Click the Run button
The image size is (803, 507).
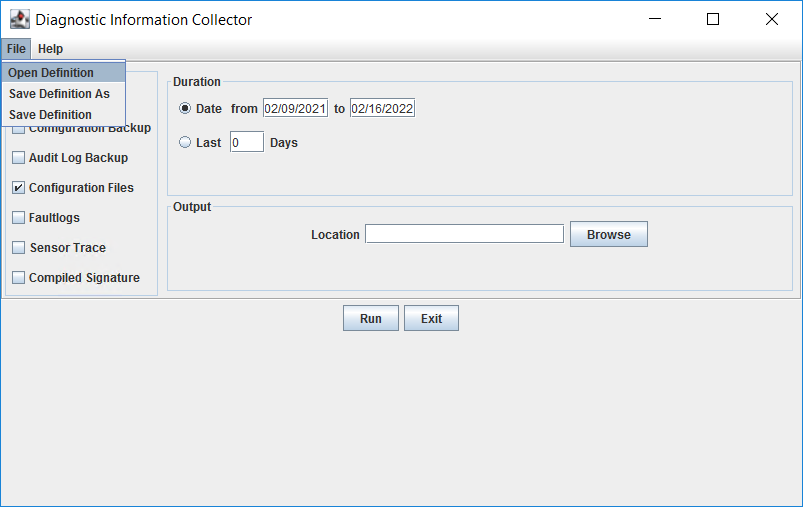tap(371, 318)
